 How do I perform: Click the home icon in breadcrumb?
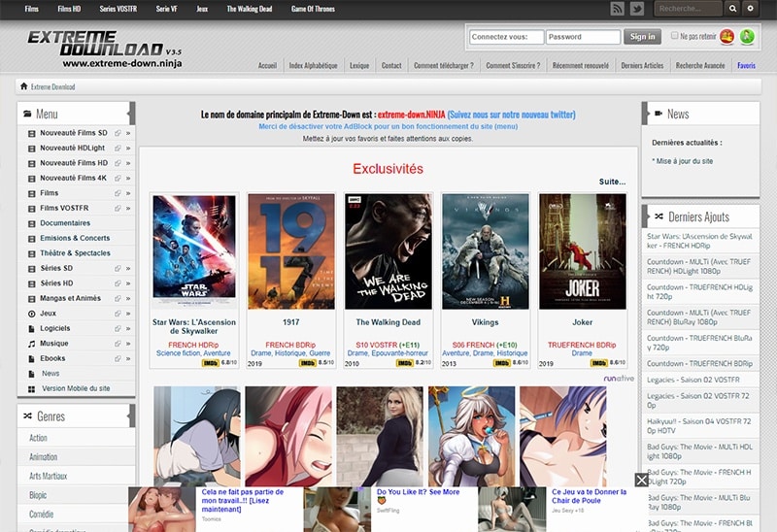[23, 86]
